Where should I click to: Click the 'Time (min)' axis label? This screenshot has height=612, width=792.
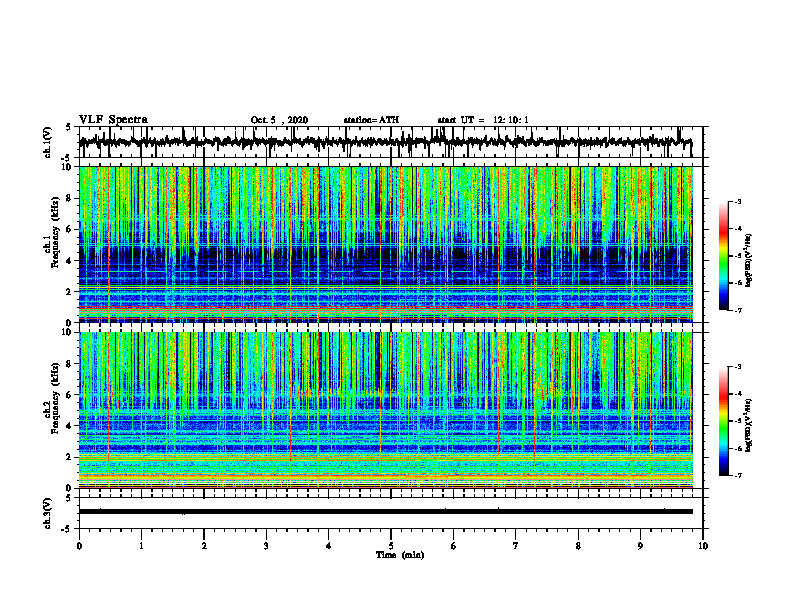400,555
